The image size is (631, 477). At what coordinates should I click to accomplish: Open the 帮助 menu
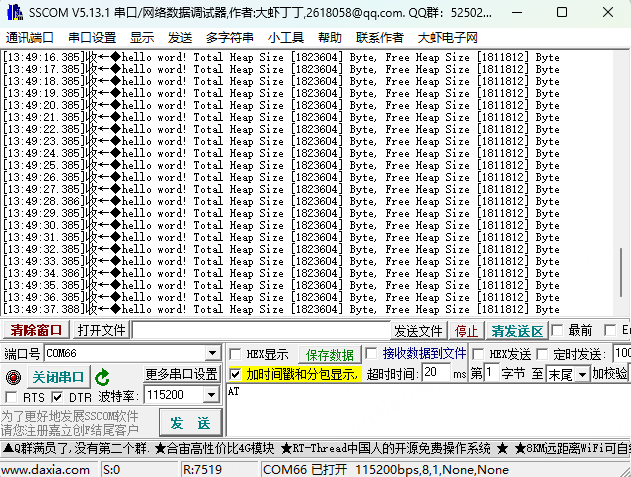click(x=330, y=38)
